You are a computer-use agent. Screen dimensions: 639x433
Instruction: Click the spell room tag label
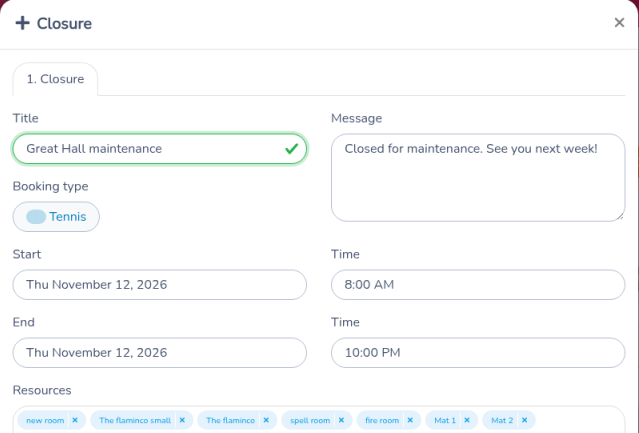(x=310, y=420)
